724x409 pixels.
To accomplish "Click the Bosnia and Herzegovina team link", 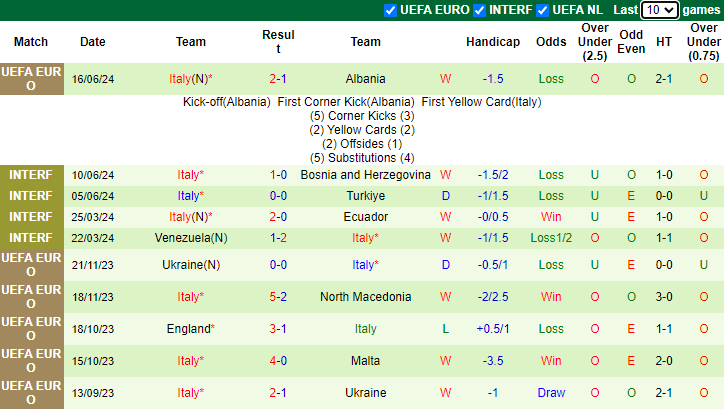I will (365, 175).
